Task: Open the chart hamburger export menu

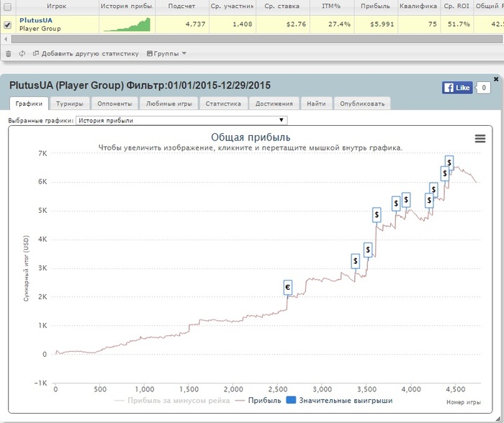Action: [480, 138]
